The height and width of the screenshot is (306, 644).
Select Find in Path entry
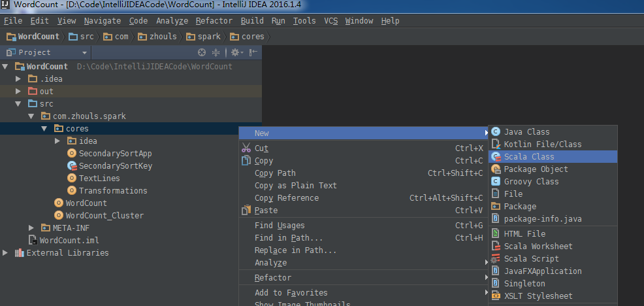click(288, 238)
